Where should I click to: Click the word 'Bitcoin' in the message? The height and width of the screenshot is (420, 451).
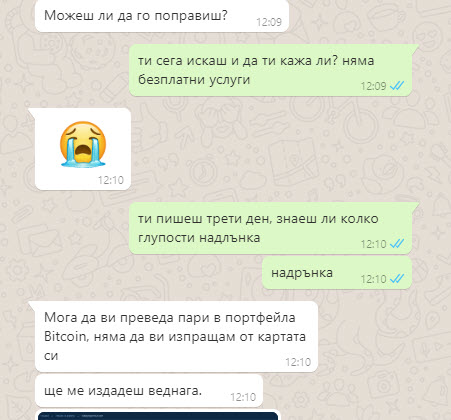click(65, 336)
